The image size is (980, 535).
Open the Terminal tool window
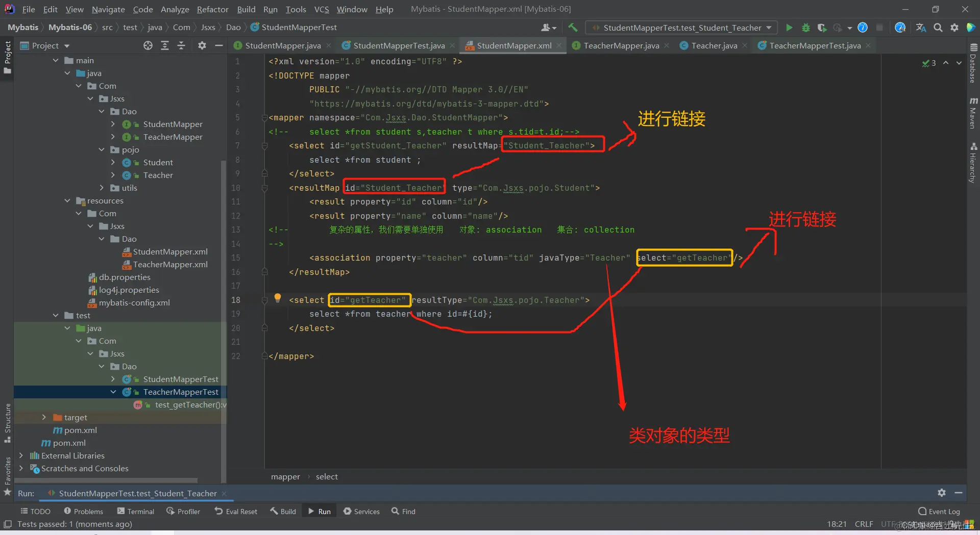(x=135, y=511)
